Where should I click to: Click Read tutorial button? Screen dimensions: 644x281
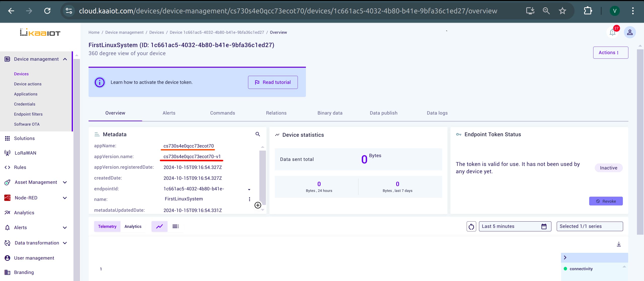[273, 82]
